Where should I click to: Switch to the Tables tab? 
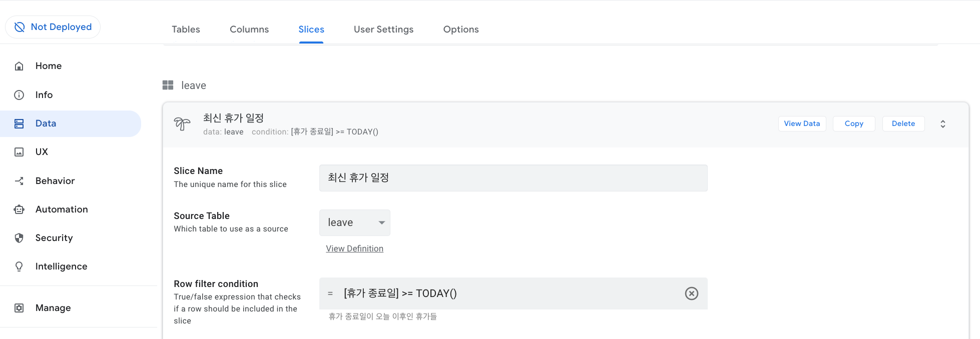(x=186, y=29)
